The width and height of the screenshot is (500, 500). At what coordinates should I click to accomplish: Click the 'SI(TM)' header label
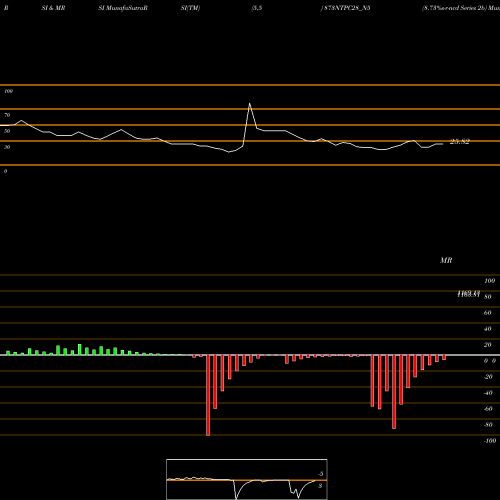(190, 8)
